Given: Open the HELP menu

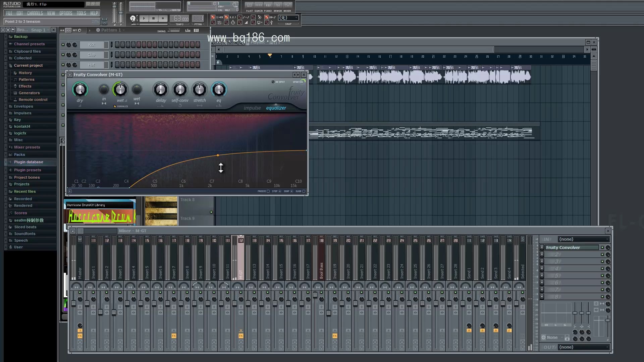Looking at the screenshot, I should point(94,13).
